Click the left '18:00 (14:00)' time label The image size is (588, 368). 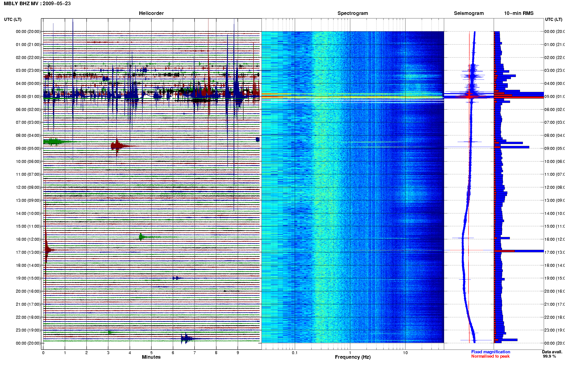(28, 265)
